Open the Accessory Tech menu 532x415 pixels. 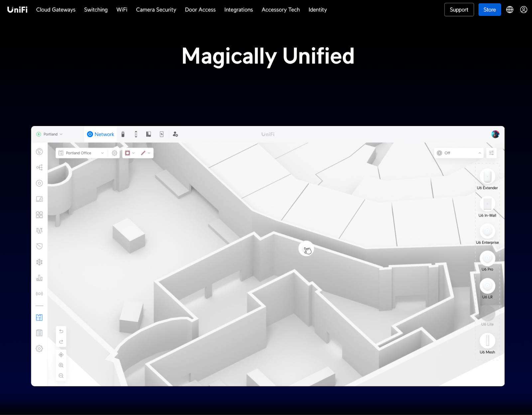(281, 10)
